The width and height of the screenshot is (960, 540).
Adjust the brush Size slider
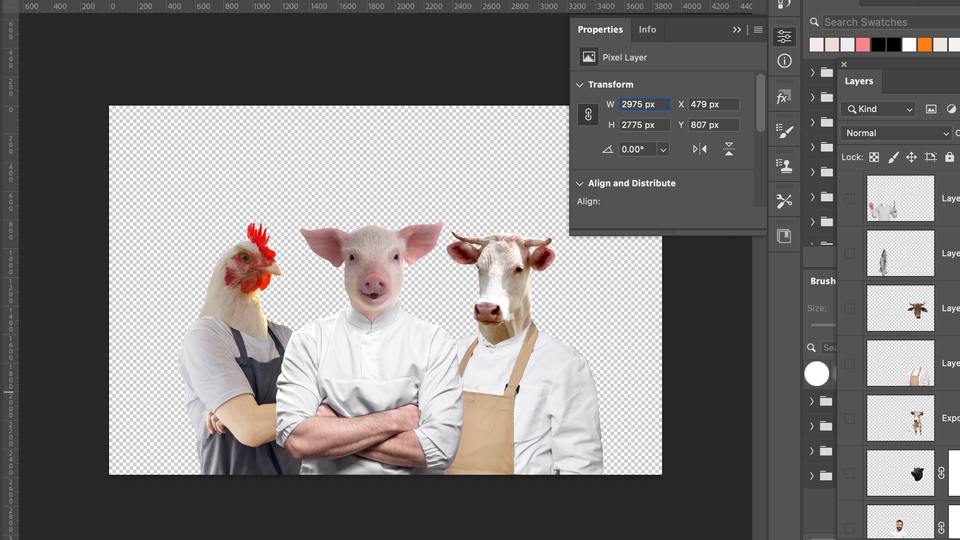coord(823,325)
